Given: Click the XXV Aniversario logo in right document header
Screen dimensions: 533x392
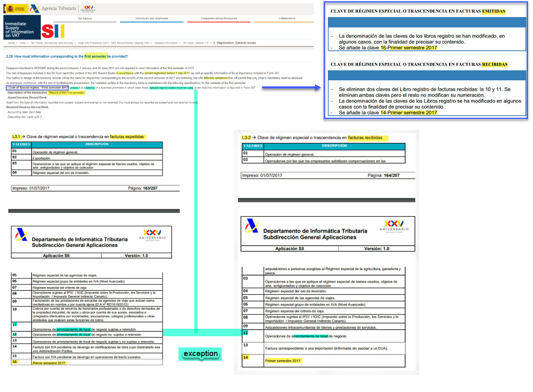Looking at the screenshot, I should pyautogui.click(x=394, y=226).
